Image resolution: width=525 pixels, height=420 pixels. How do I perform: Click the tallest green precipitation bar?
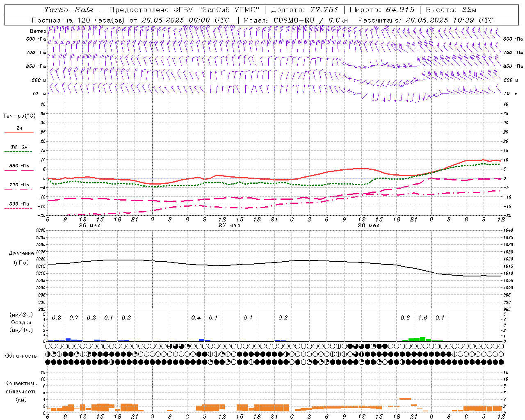pyautogui.click(x=422, y=339)
